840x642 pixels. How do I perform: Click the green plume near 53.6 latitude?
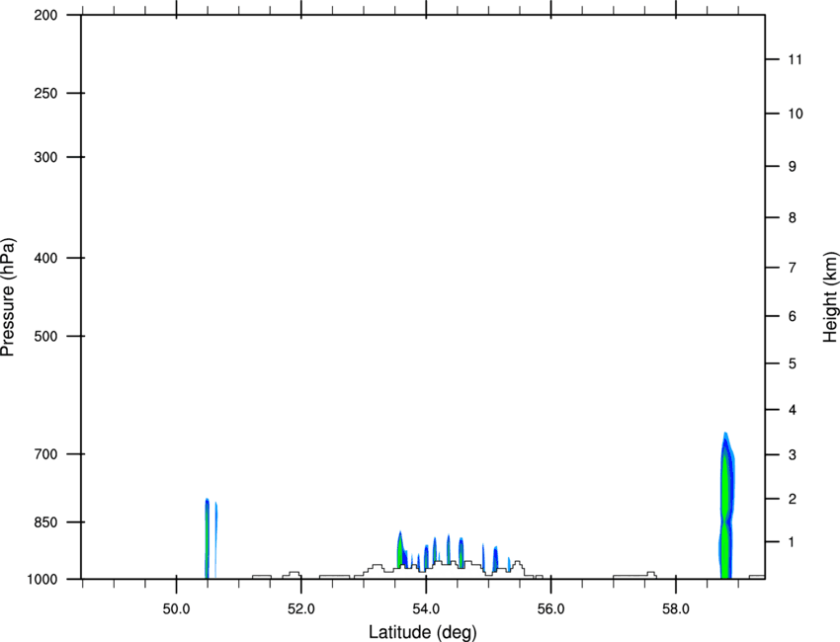pyautogui.click(x=400, y=550)
